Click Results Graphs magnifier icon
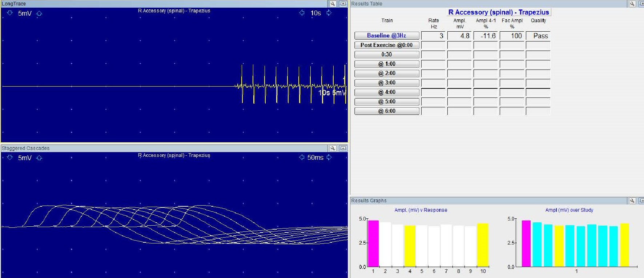Viewport: 644px width, 278px height. [632, 200]
